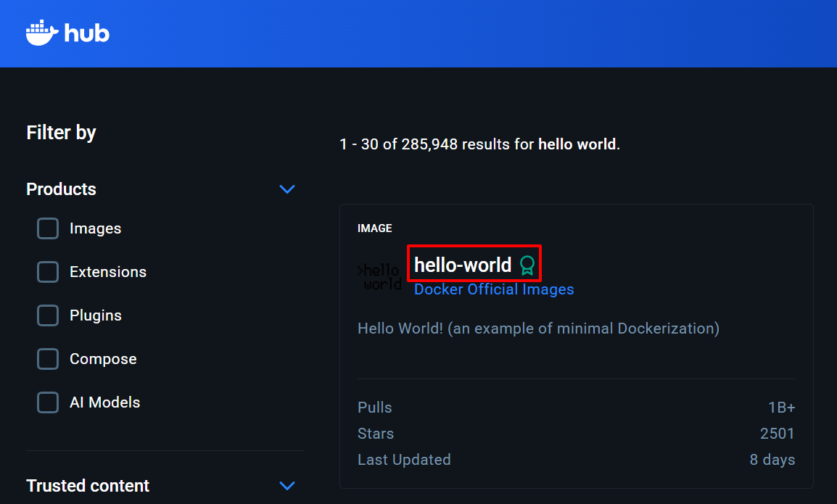Tick the Images product filter checkbox
The image size is (837, 504).
point(48,228)
